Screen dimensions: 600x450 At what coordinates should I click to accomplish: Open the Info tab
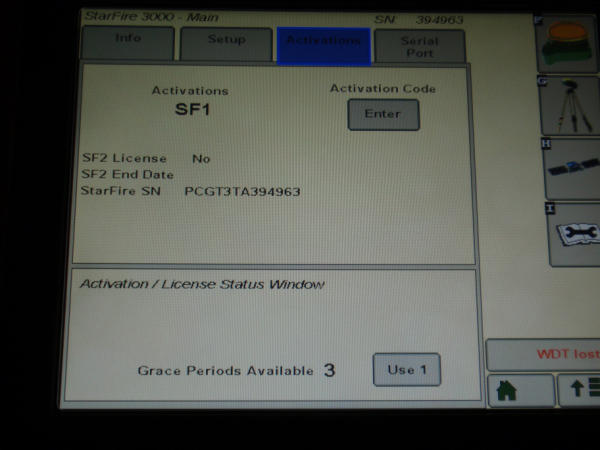coord(128,42)
